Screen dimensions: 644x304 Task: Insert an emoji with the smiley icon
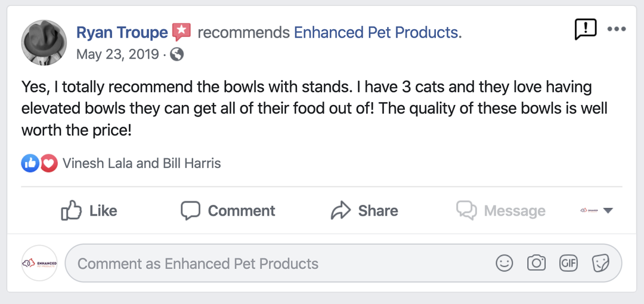point(504,263)
